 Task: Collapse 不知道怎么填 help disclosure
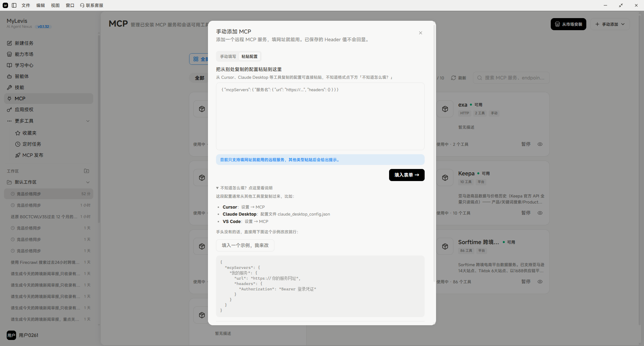(x=244, y=188)
